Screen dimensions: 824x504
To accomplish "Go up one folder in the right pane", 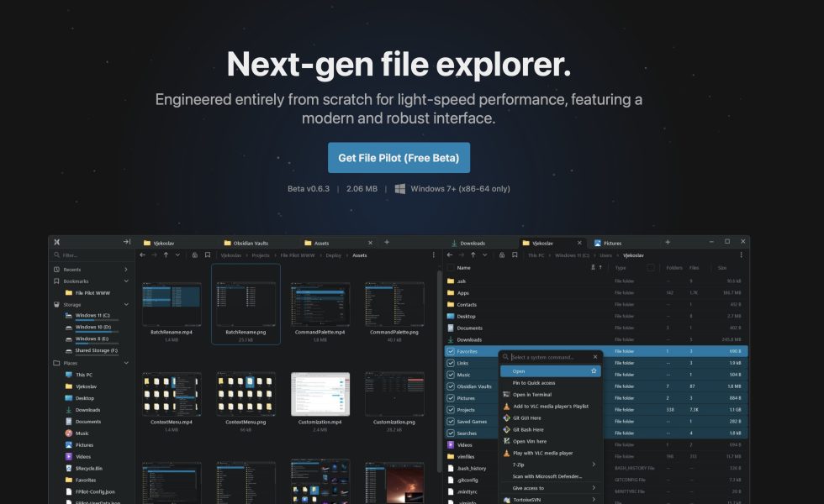I will [x=473, y=255].
